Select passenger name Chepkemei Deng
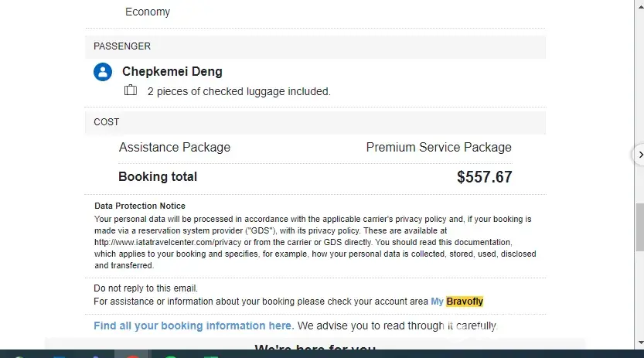Screen dimensions: 644x358 172,72
